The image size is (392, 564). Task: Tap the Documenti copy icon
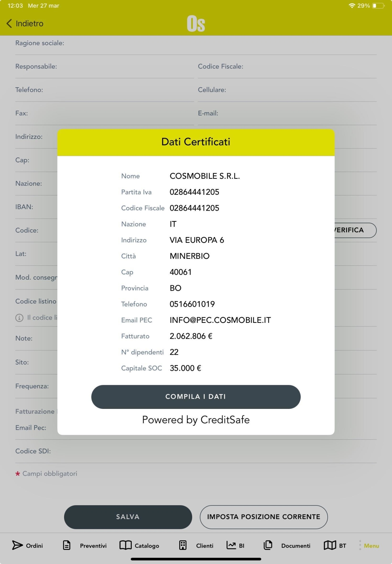[x=268, y=545]
